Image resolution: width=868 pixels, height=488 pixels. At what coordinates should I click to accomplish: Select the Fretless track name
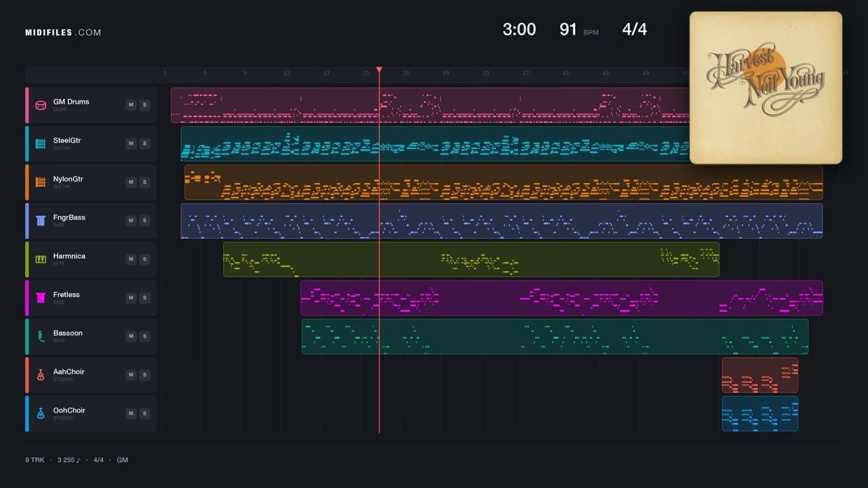click(66, 295)
